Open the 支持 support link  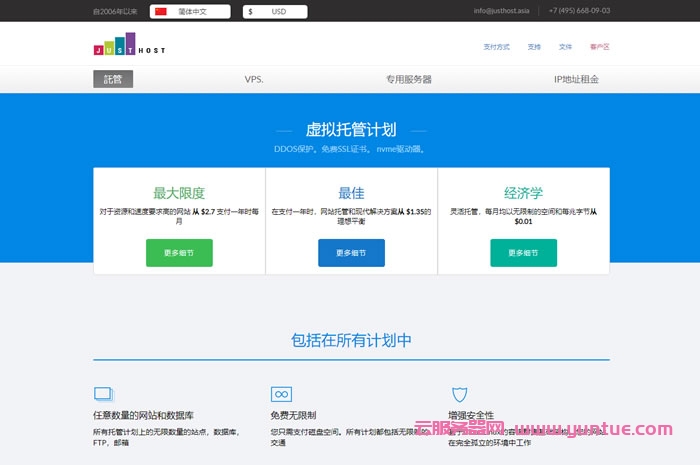pos(534,47)
